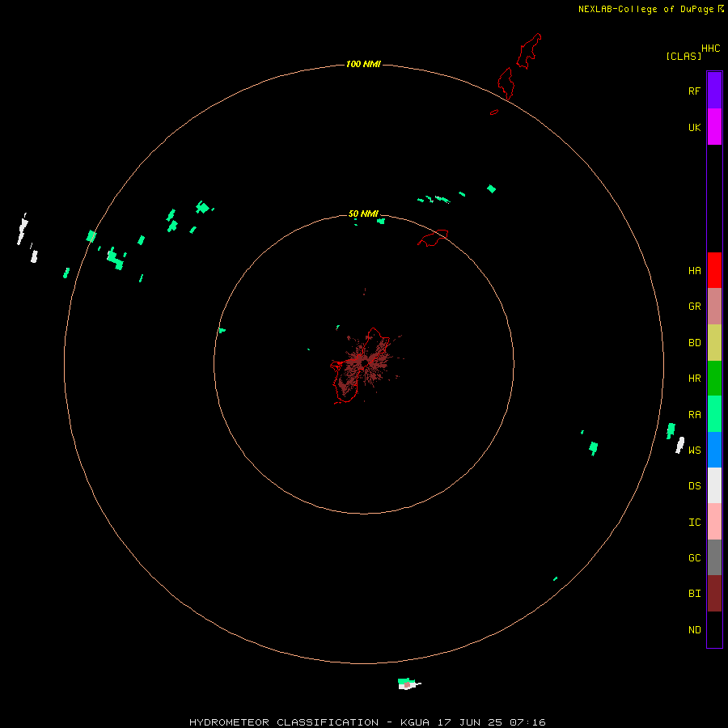728x728 pixels.
Task: Click the BI legend label
Action: pyautogui.click(x=694, y=594)
